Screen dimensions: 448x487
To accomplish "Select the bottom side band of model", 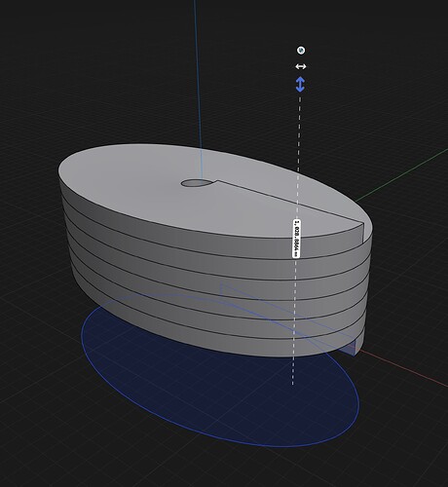I will tap(227, 341).
